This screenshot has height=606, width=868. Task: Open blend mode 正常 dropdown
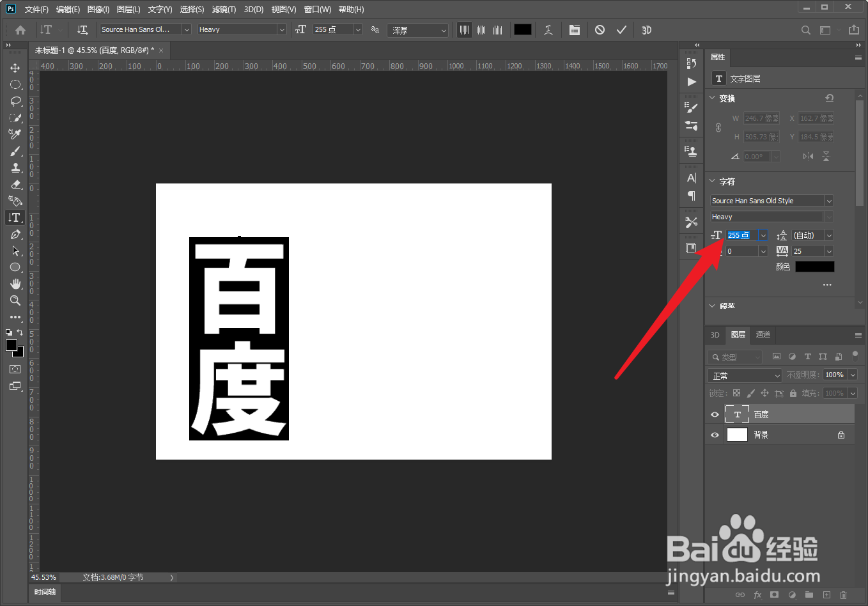(x=745, y=375)
